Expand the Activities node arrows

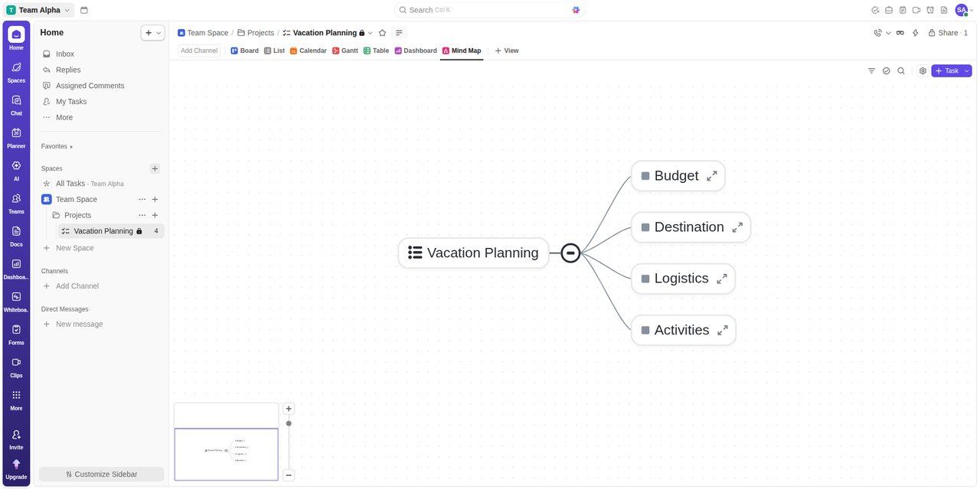click(x=723, y=331)
